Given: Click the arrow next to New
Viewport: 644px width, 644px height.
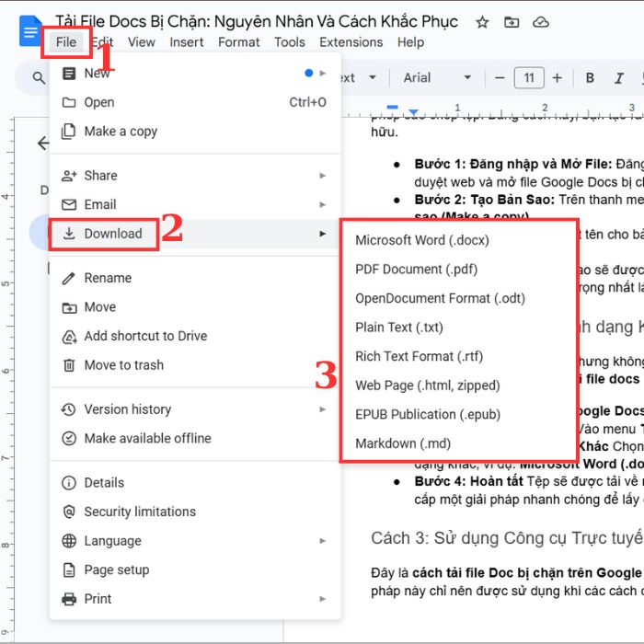Looking at the screenshot, I should coord(323,73).
